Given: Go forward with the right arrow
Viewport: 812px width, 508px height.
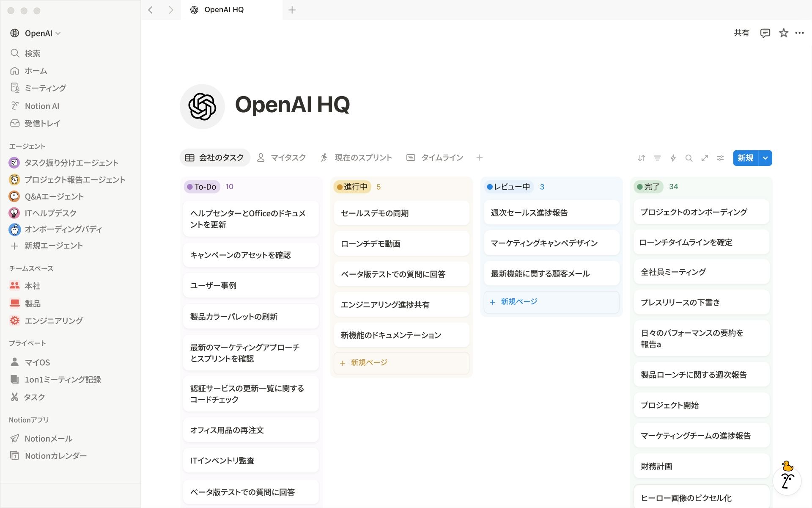Looking at the screenshot, I should coord(171,10).
